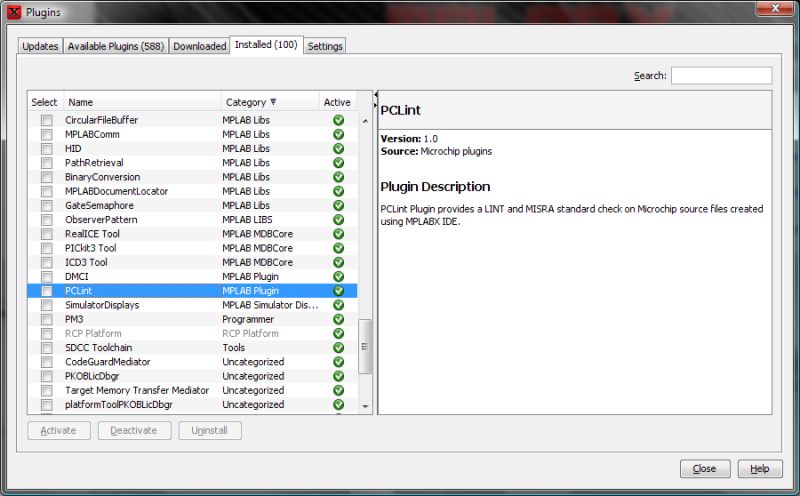
Task: Open the Settings tab
Action: [325, 46]
